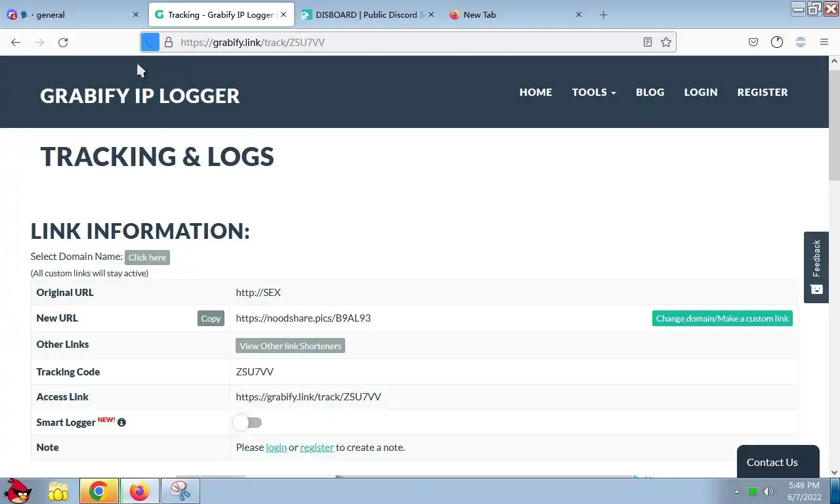Open the Contact Us chat widget
840x504 pixels.
(778, 462)
